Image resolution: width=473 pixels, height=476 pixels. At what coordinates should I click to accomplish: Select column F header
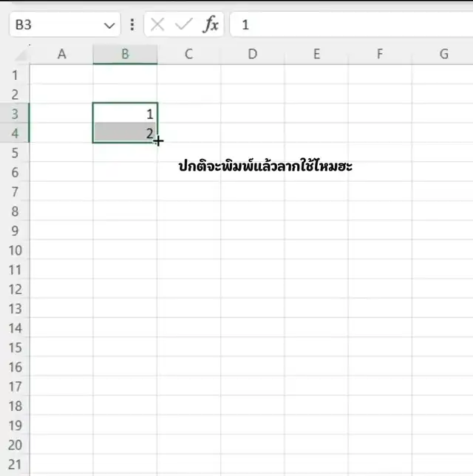380,54
